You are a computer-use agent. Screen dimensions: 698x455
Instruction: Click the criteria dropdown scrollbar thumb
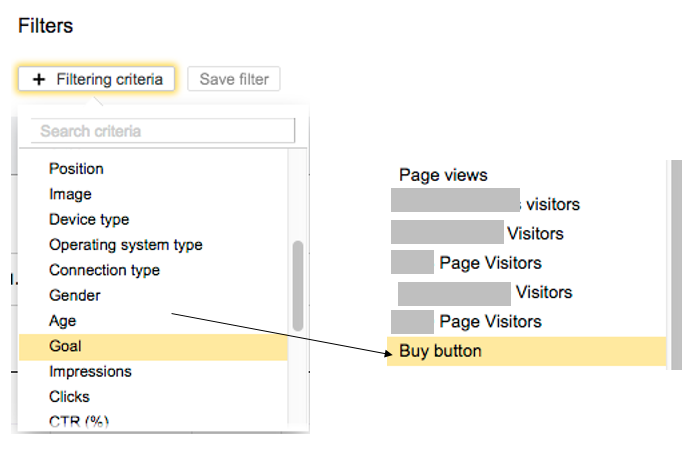click(297, 285)
